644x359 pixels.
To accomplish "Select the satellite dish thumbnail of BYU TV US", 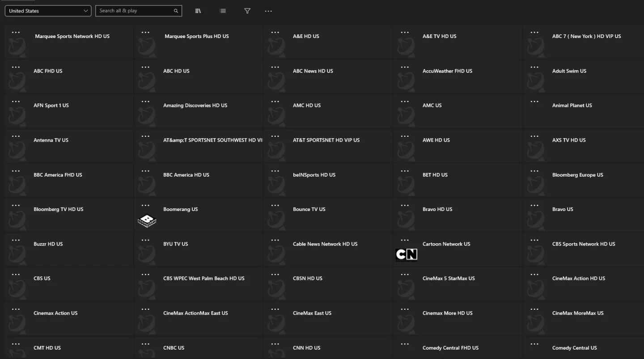I will click(147, 254).
